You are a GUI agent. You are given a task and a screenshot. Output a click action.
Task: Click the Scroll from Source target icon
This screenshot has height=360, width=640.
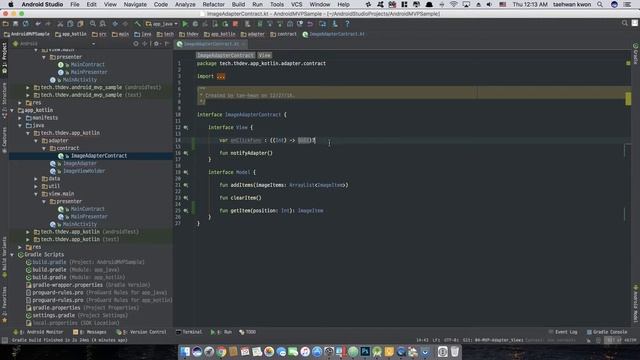[136, 43]
